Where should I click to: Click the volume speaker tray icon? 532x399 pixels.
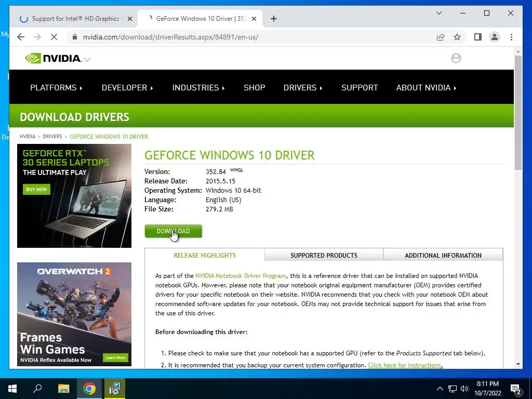(464, 389)
